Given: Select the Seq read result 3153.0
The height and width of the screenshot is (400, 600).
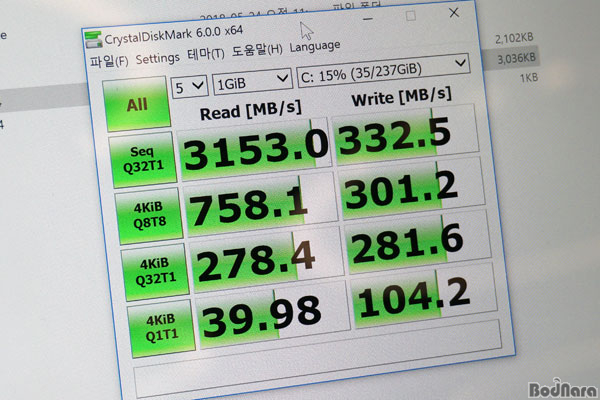Looking at the screenshot, I should pos(254,150).
